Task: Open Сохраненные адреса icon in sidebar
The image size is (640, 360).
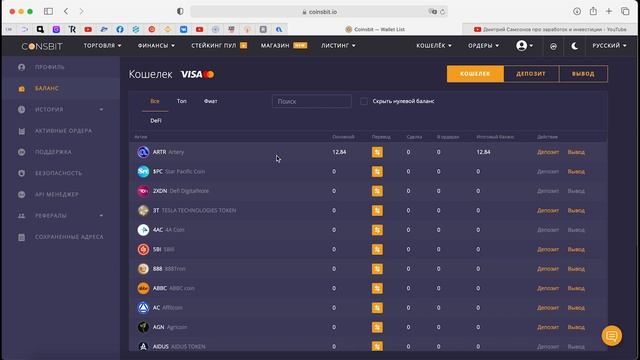Action: [x=22, y=237]
